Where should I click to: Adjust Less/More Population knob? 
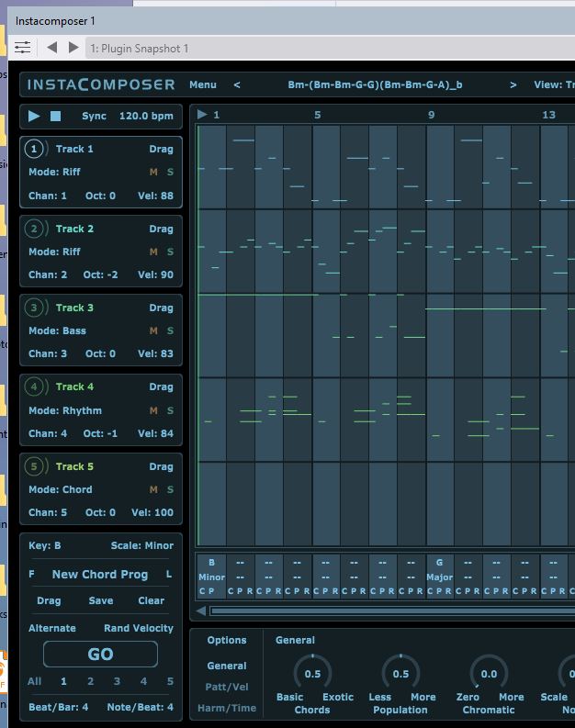click(x=400, y=673)
